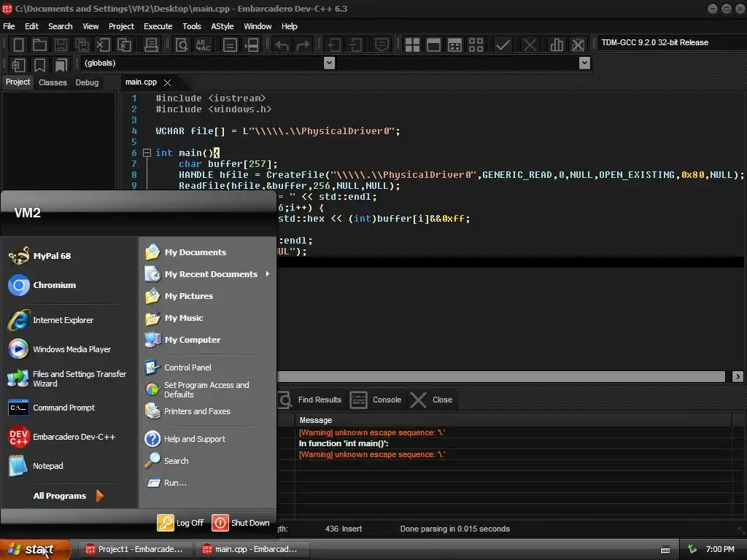Switch to the Classes tab

pyautogui.click(x=53, y=82)
